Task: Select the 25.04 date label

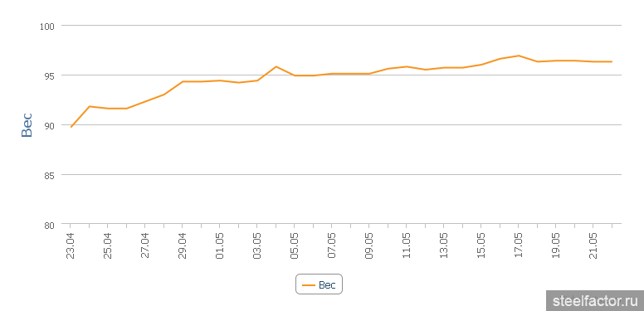Action: click(x=108, y=246)
